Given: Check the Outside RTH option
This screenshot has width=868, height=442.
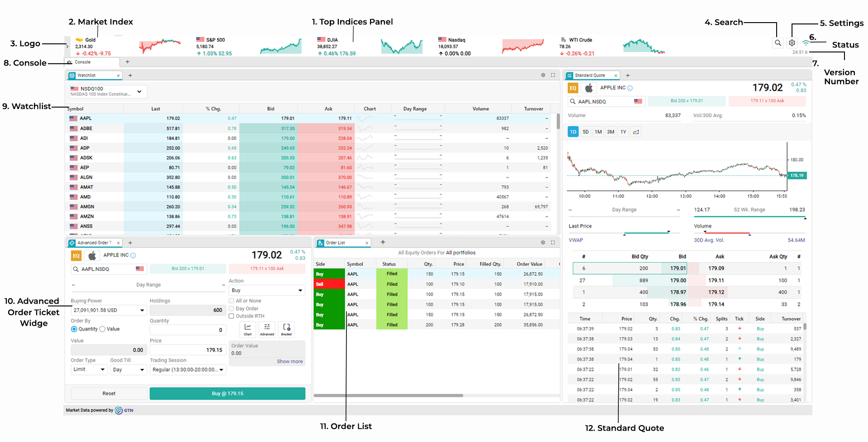Looking at the screenshot, I should click(x=232, y=316).
